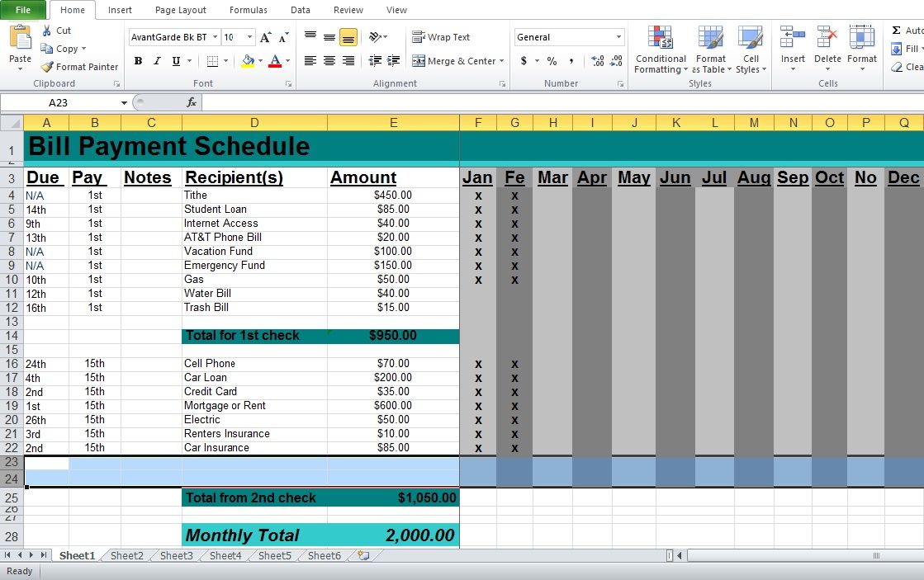Viewport: 924px width, 580px height.
Task: Expand the General number format dropdown
Action: (x=618, y=37)
